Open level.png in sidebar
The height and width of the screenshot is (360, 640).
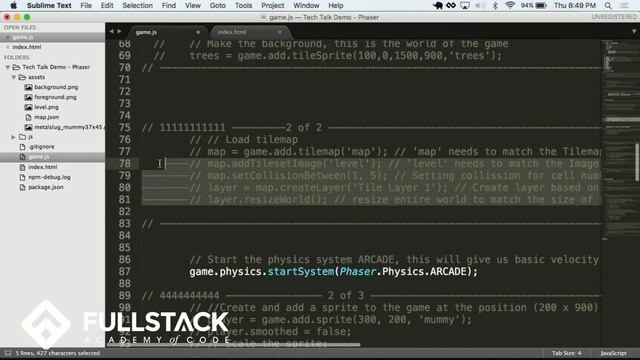(46, 107)
